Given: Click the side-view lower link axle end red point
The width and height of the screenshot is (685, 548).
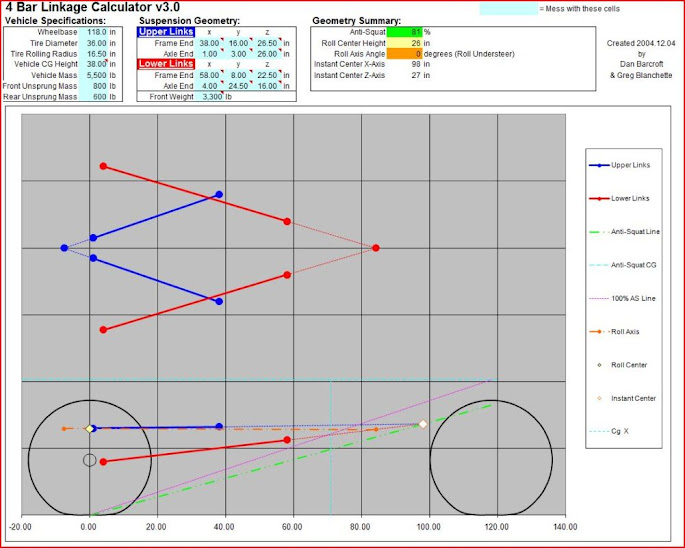Looking at the screenshot, I should point(103,461).
